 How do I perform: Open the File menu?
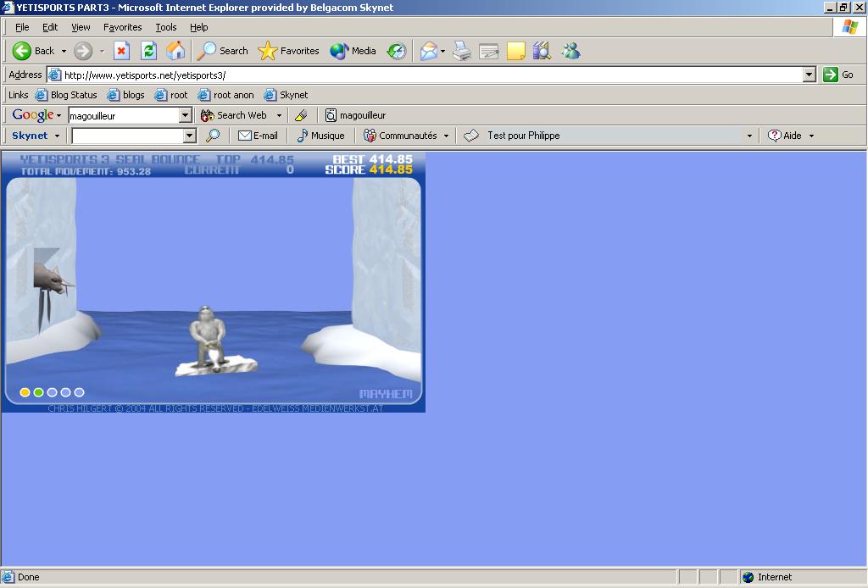pyautogui.click(x=22, y=27)
